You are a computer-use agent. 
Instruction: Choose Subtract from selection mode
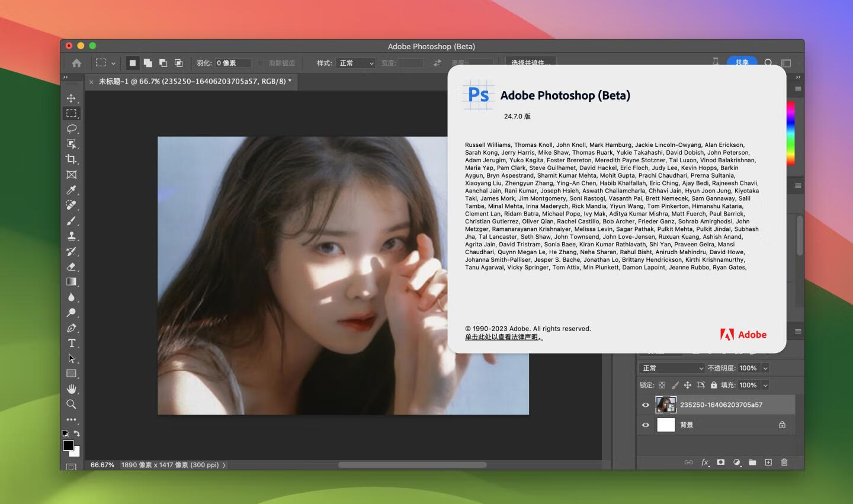(x=163, y=63)
